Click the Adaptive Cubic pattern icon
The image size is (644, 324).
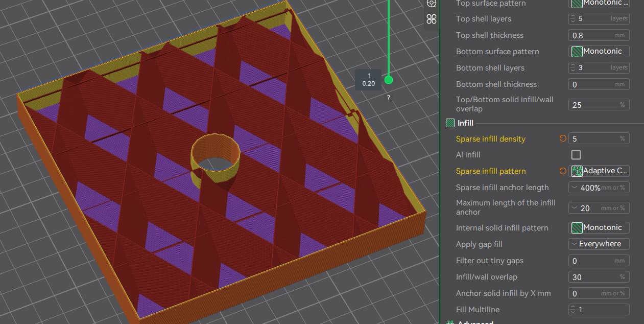tap(577, 171)
